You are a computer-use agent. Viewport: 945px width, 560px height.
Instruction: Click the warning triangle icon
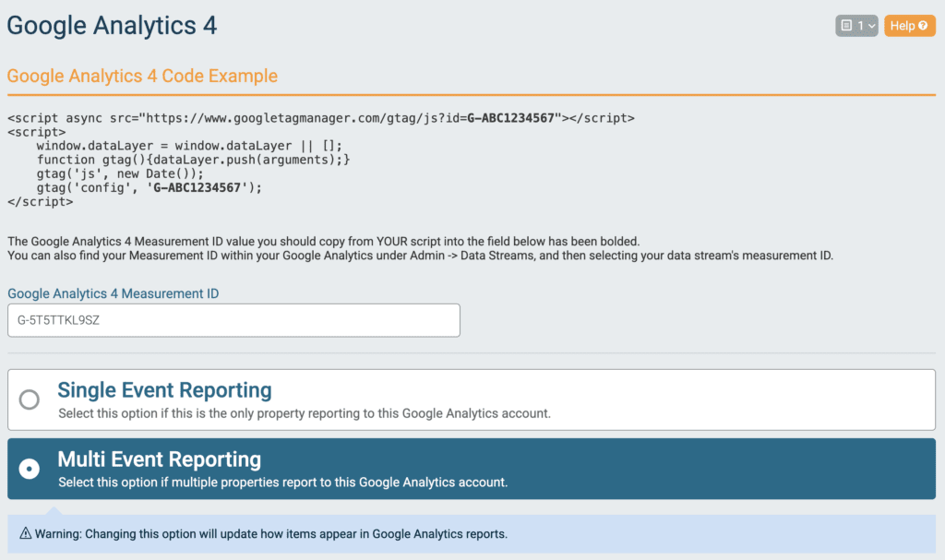(26, 533)
